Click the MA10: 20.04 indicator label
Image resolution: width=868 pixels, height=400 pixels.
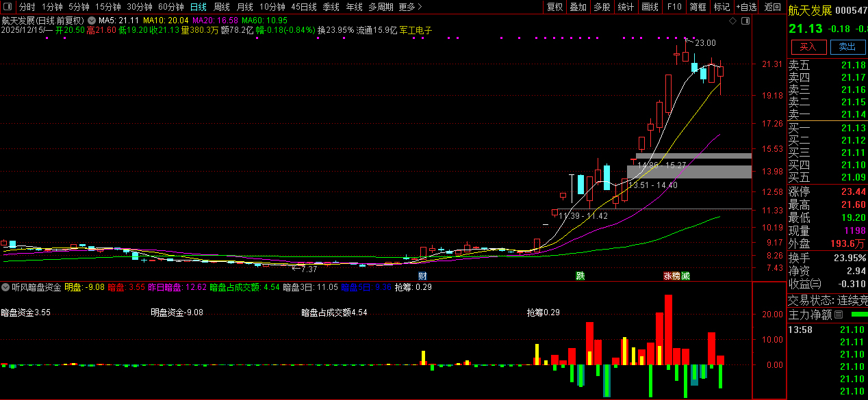pos(166,21)
